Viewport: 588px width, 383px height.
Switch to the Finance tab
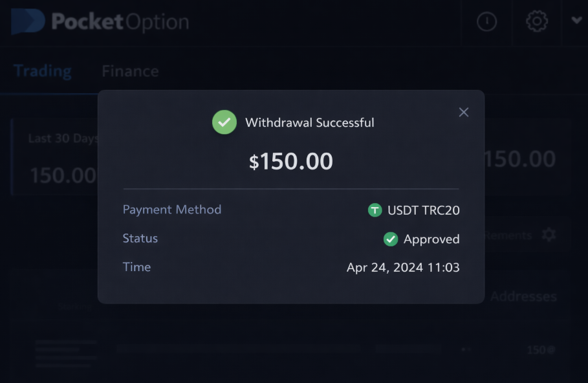tap(130, 71)
